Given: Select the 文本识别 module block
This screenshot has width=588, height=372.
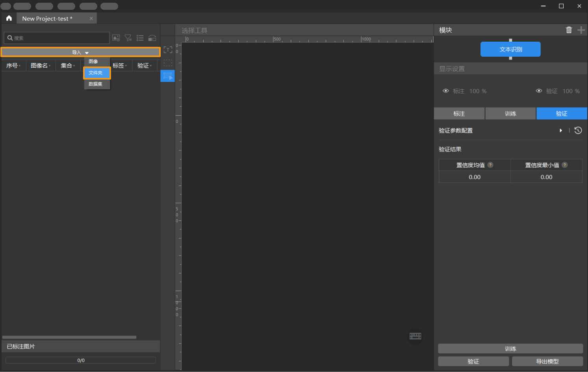Looking at the screenshot, I should click(x=510, y=49).
